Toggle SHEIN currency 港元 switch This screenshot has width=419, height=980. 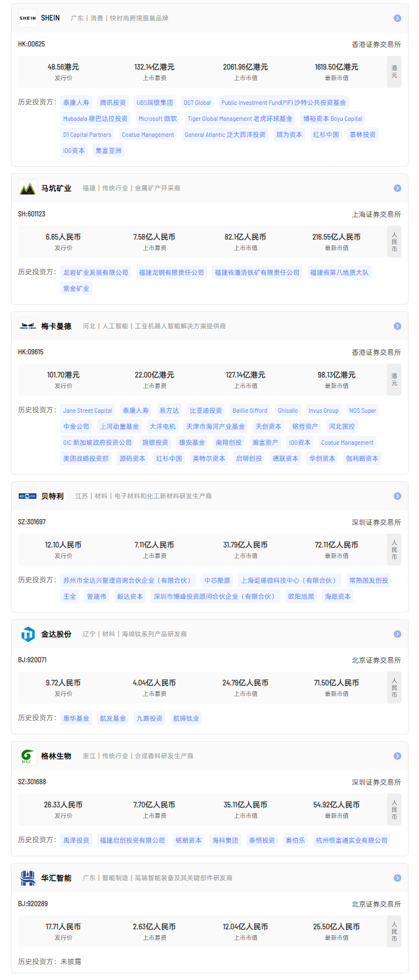click(x=394, y=72)
